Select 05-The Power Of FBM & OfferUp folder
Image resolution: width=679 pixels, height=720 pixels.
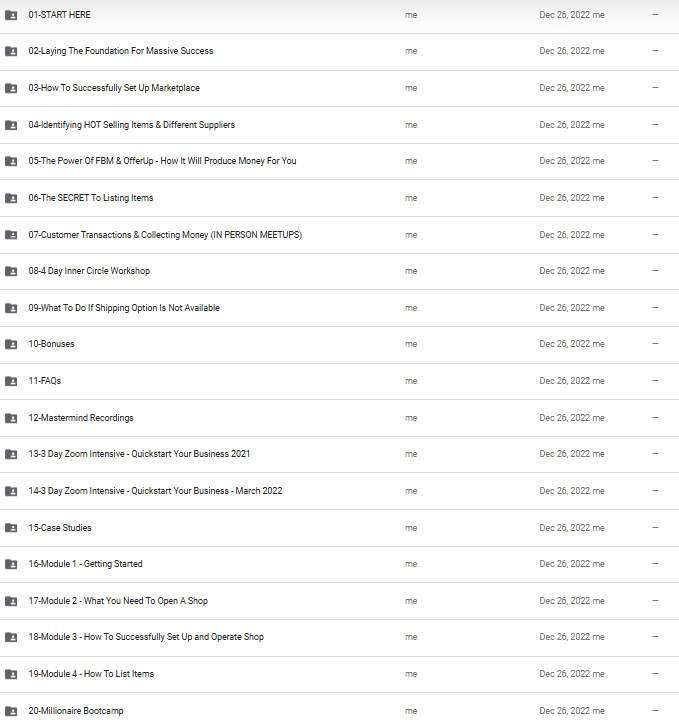point(339,161)
